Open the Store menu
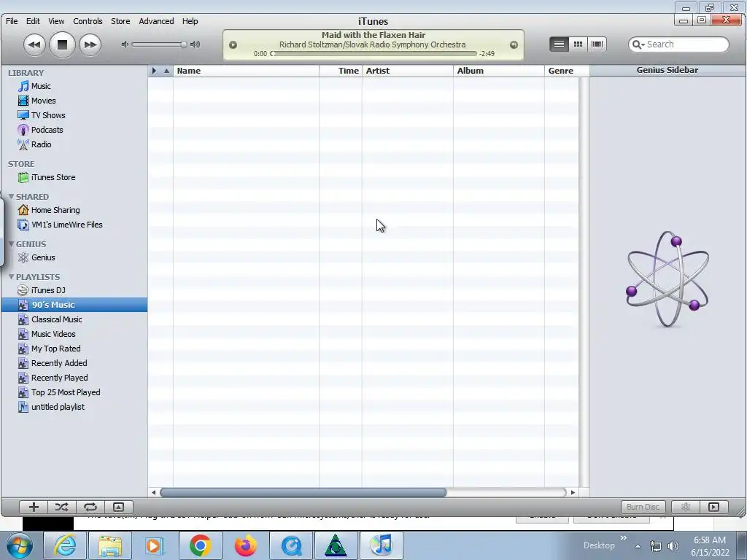Screen dimensions: 747x560 pyautogui.click(x=120, y=21)
